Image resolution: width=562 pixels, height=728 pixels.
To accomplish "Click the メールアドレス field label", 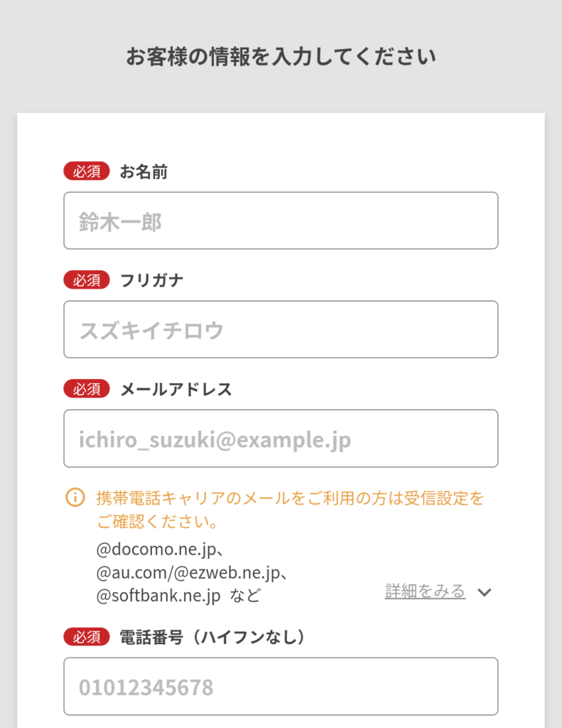I will [x=176, y=389].
